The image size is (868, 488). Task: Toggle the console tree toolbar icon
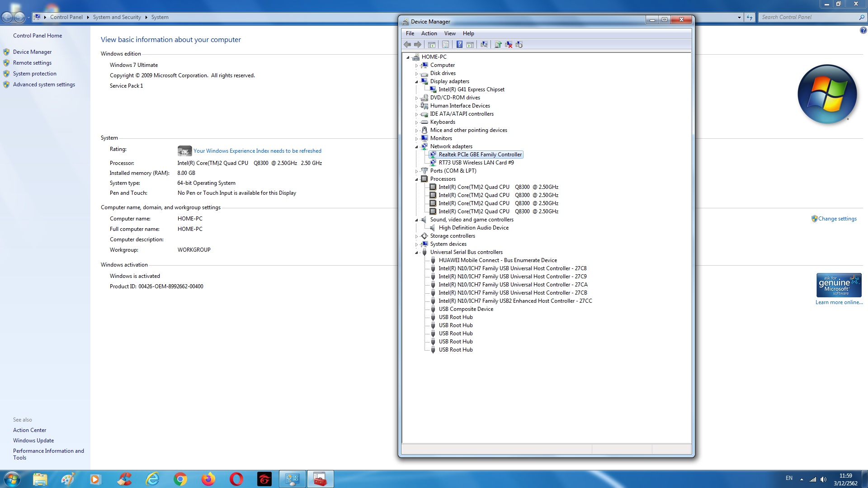[432, 44]
